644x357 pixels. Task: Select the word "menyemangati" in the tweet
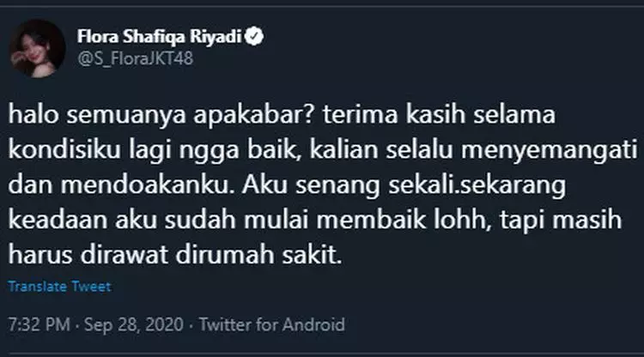[x=550, y=150]
